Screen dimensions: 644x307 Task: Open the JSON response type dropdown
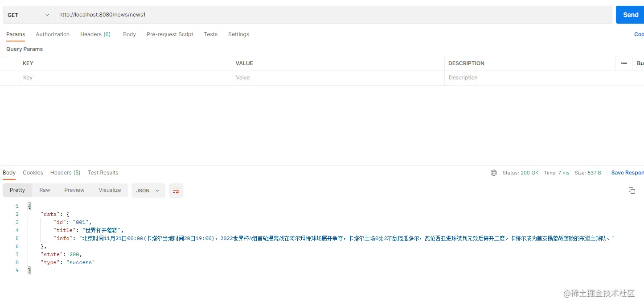coord(148,191)
